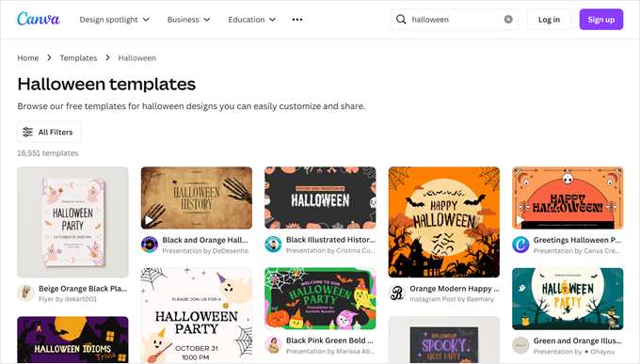The image size is (640, 364).
Task: Click title Orange Modern Happy ...
Action: pyautogui.click(x=455, y=289)
